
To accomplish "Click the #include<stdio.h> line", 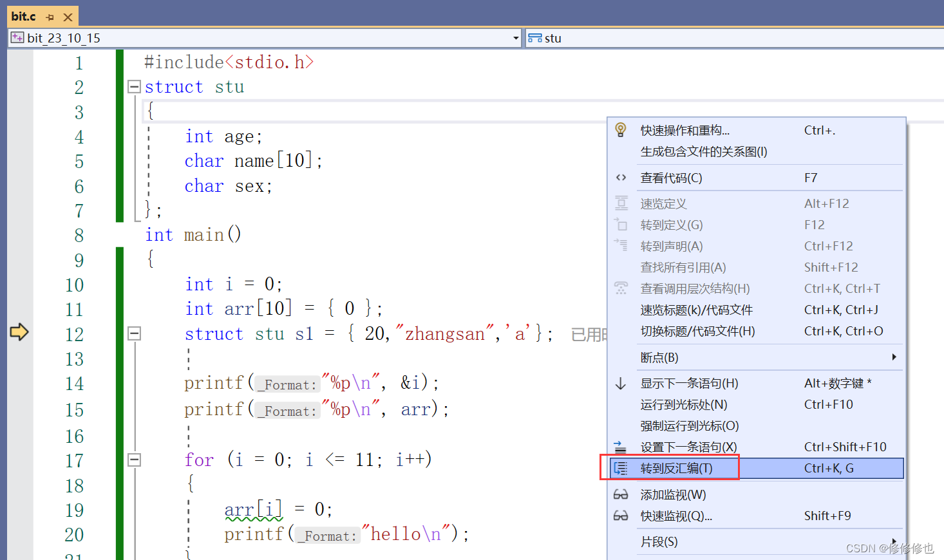I will pyautogui.click(x=229, y=62).
